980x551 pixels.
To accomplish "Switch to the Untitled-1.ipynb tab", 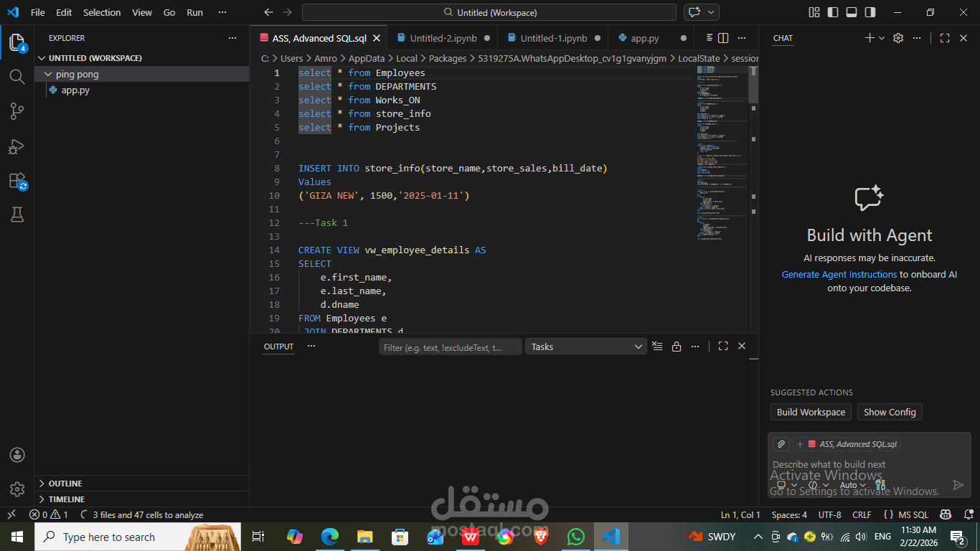I will [554, 38].
